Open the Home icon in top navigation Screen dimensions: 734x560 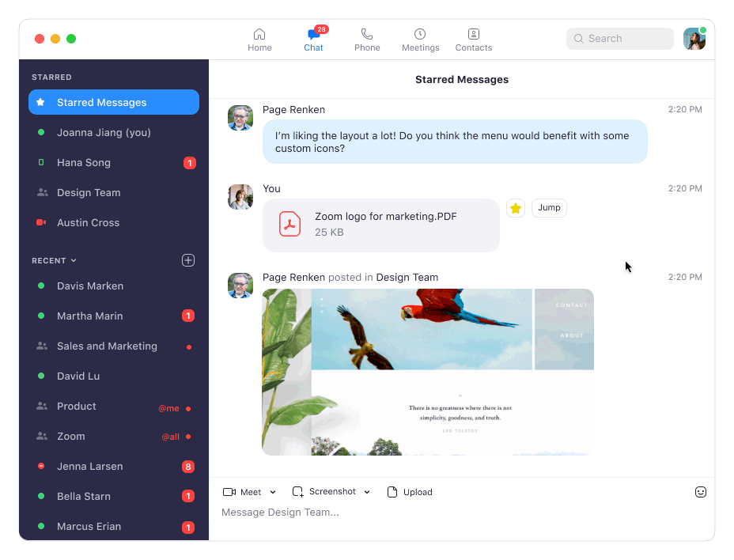tap(259, 38)
